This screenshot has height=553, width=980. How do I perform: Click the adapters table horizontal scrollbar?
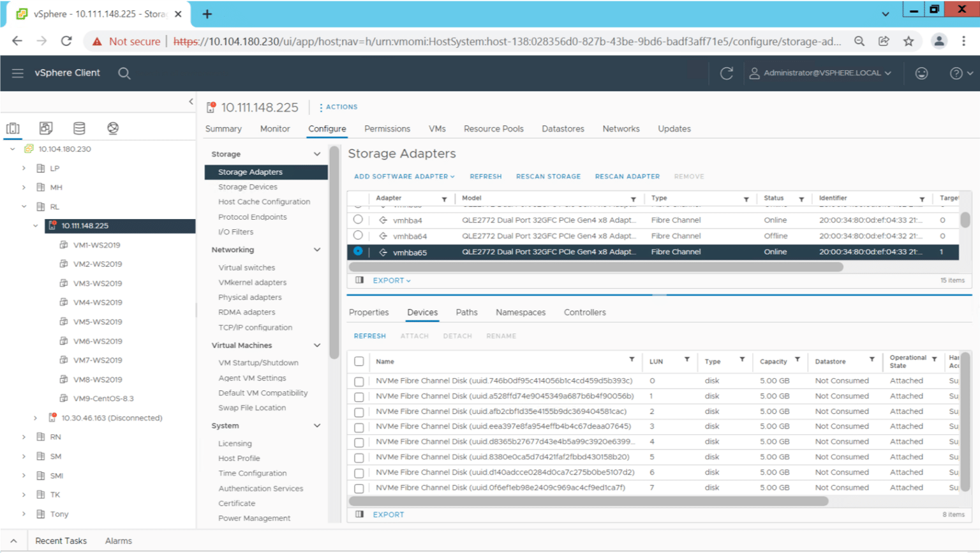coord(595,267)
